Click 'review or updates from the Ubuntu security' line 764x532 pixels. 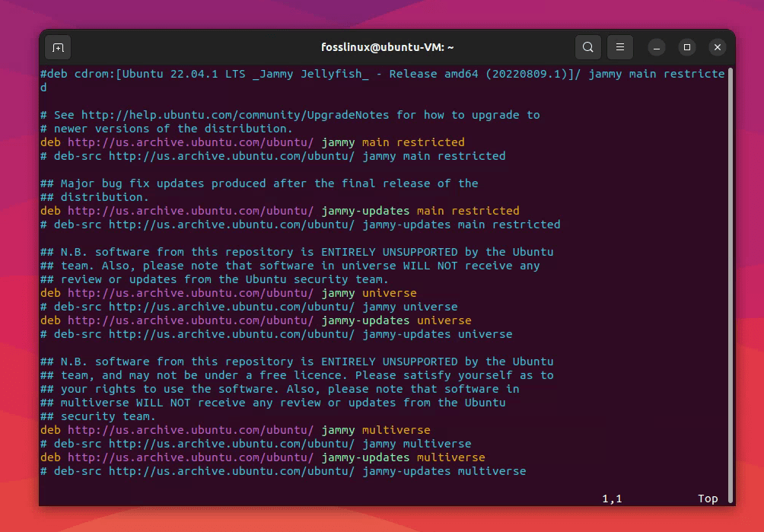pos(215,279)
